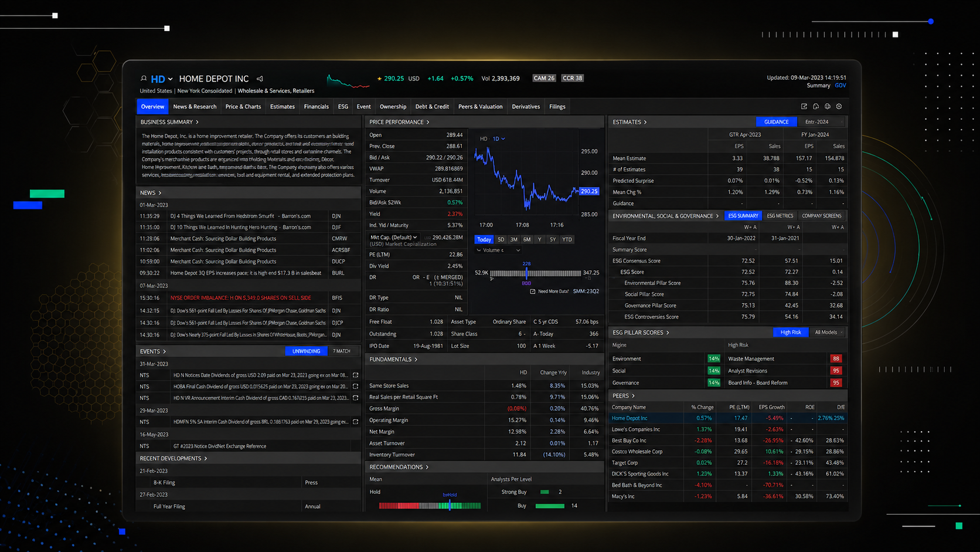Click the green Buy analysts bar
Image resolution: width=980 pixels, height=552 pixels.
[x=550, y=506]
